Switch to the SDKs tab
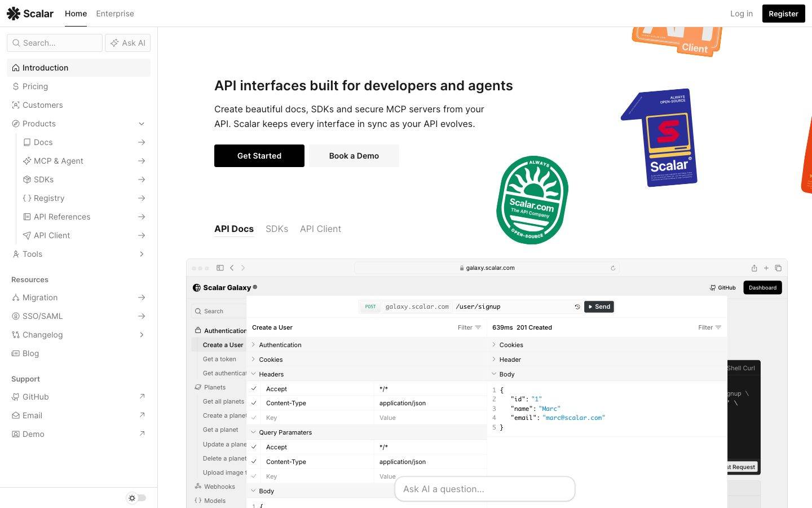 coord(277,229)
